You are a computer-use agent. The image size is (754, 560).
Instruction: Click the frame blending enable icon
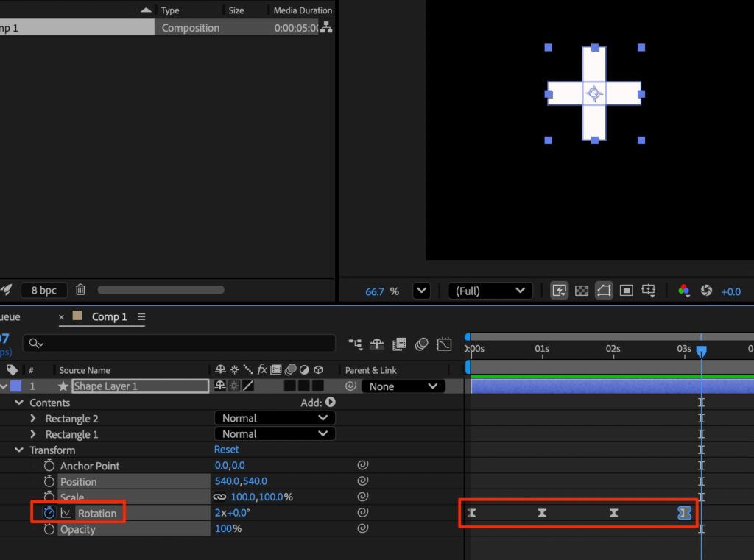[399, 344]
